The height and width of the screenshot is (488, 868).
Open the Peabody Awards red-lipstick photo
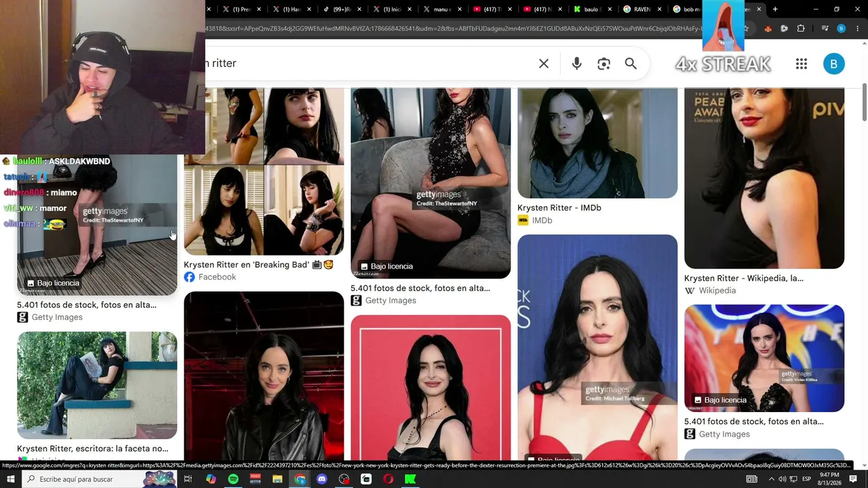[764, 178]
